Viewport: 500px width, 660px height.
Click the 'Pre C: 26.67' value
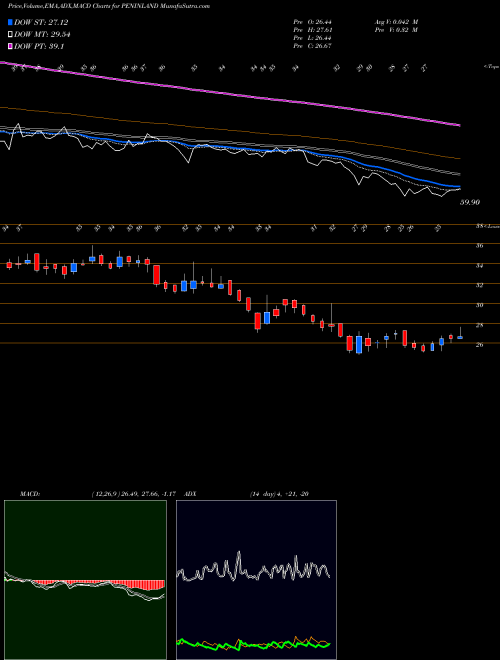pos(312,46)
